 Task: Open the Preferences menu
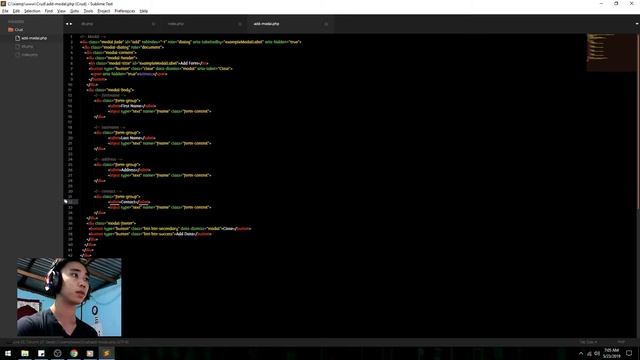(x=124, y=11)
